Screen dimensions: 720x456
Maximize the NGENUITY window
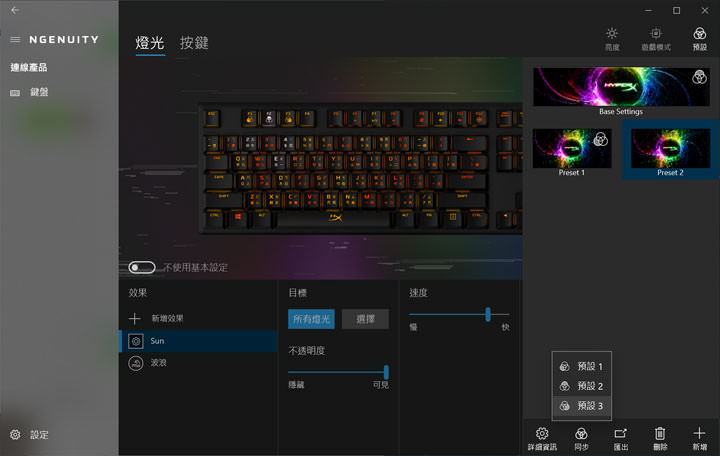coord(676,10)
